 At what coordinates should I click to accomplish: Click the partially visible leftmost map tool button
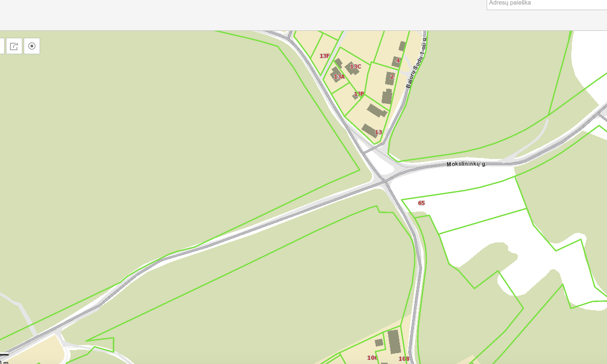(x=2, y=46)
